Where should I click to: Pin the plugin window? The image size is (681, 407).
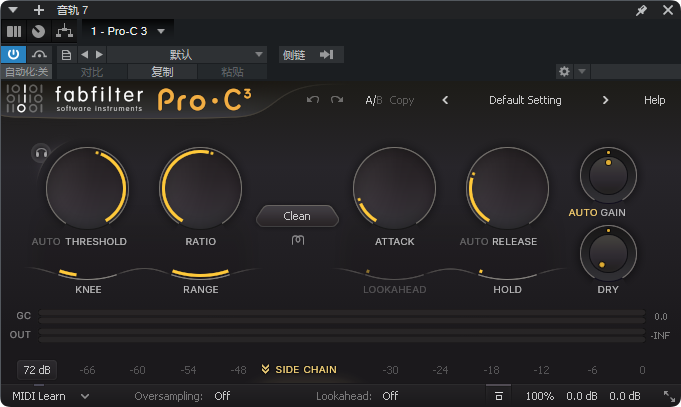pyautogui.click(x=641, y=10)
